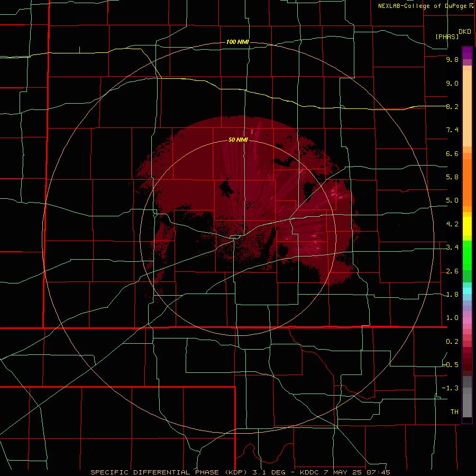Click the -0.5 value on the color scale
The image size is (476, 476).
[451, 364]
